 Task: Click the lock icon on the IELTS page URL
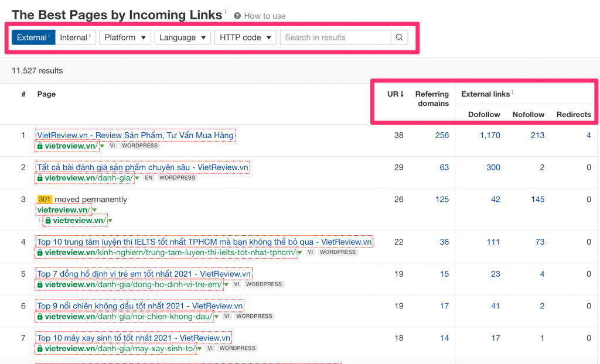tap(40, 252)
